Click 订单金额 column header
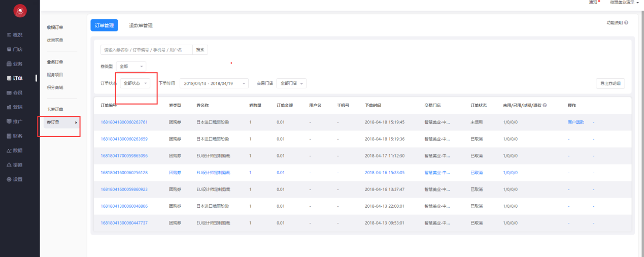This screenshot has width=644, height=257. 285,105
